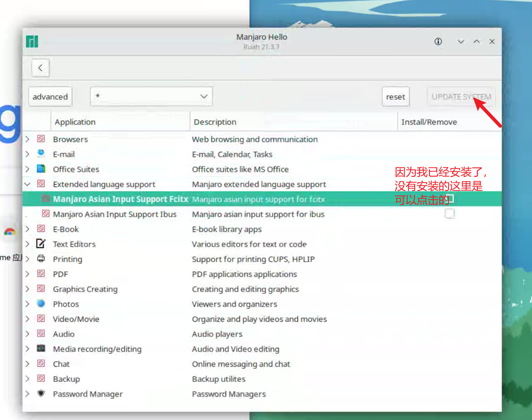Toggle checkbox for Manjaro Asian Input Support Fcitx
This screenshot has height=420, width=532.
[449, 199]
